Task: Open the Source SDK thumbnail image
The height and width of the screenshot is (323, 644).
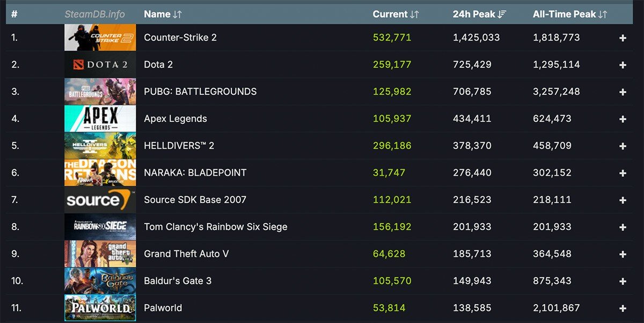Action: click(x=100, y=200)
